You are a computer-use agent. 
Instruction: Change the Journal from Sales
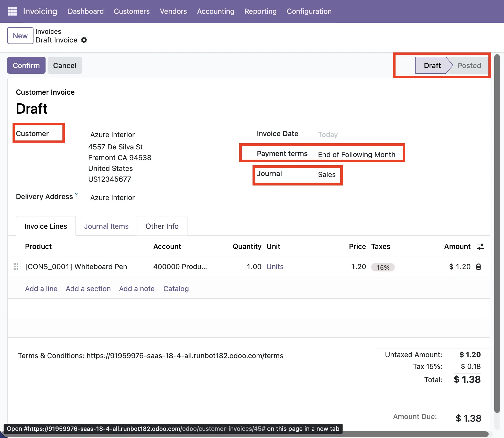tap(327, 174)
